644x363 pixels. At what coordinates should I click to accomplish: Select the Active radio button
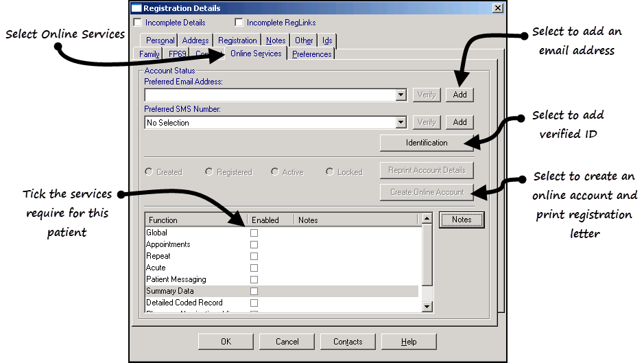point(275,172)
